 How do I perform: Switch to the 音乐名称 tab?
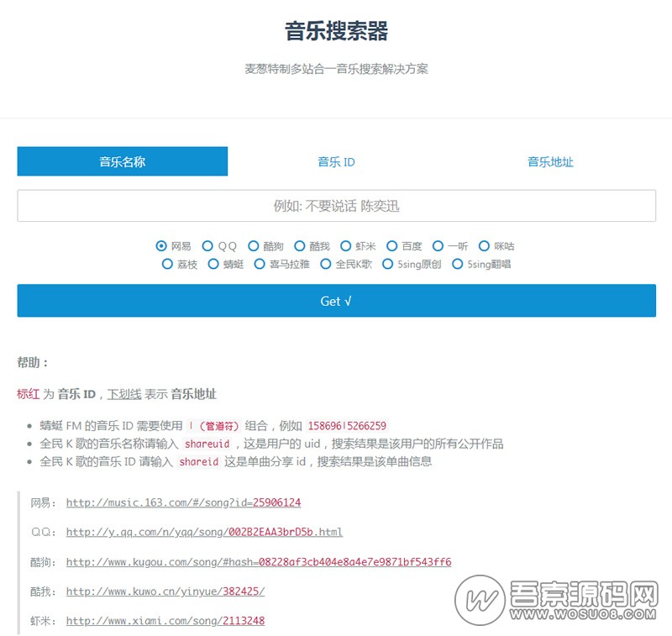coord(122,161)
